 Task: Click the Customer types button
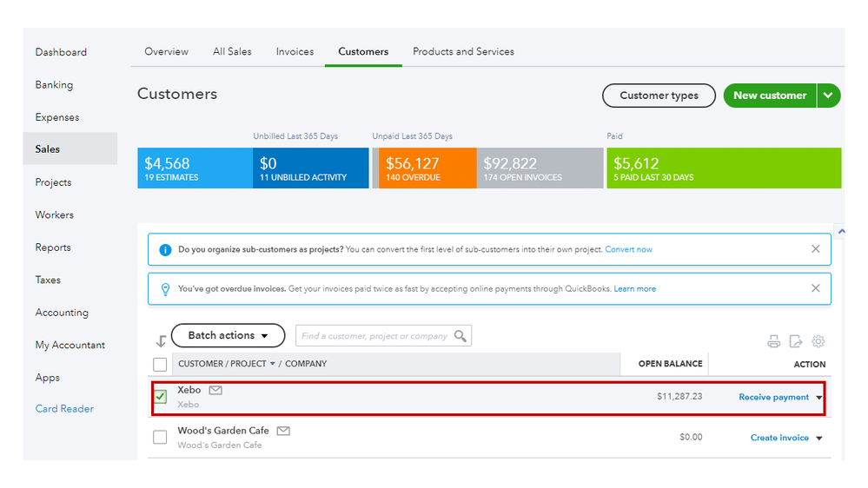click(659, 96)
